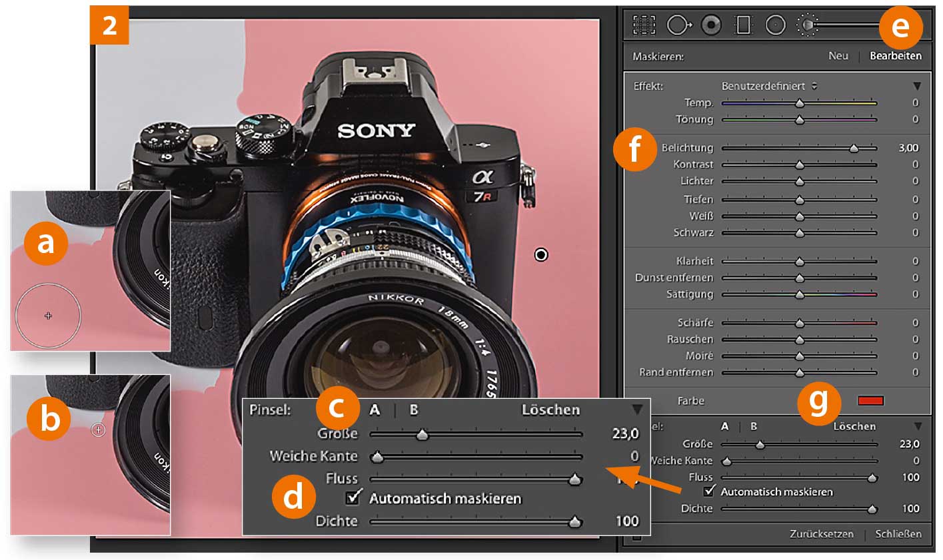Click the Kontrast slider handle

click(800, 164)
